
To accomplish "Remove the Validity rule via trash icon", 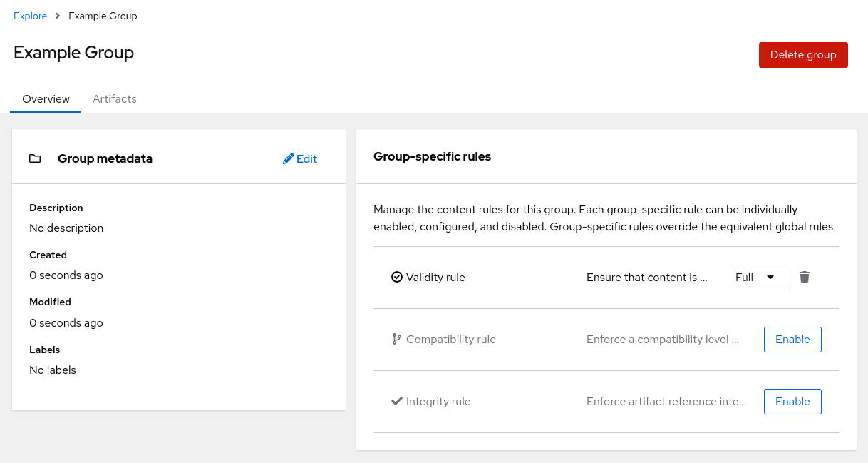I will click(805, 277).
